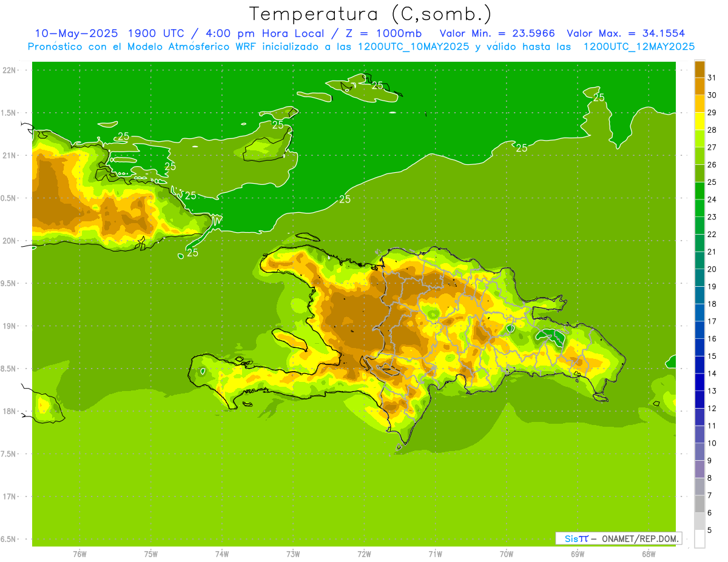This screenshot has width=728, height=562.
Task: Click 'Valor Max. = 34.1554' readout
Action: pyautogui.click(x=626, y=33)
